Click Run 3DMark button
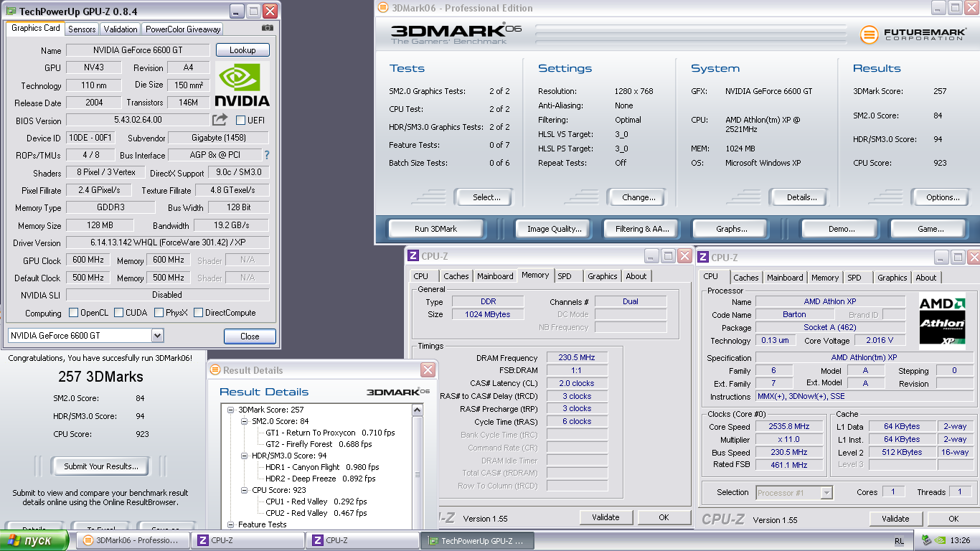 click(435, 229)
